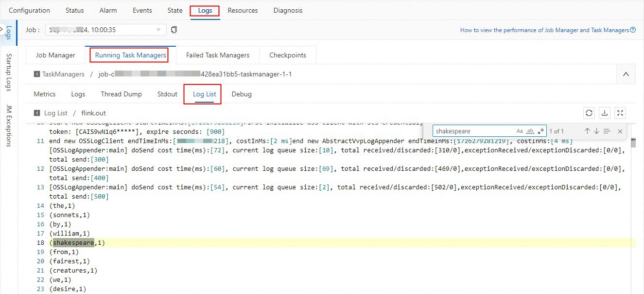Click the (desire,1) log line
The height and width of the screenshot is (294, 644).
pos(68,289)
